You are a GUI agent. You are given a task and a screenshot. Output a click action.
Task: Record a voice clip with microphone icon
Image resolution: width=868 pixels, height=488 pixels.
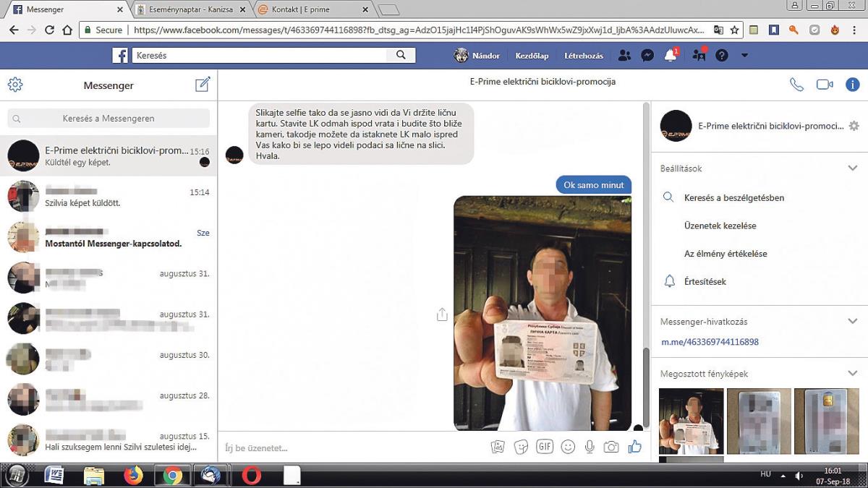coord(590,447)
